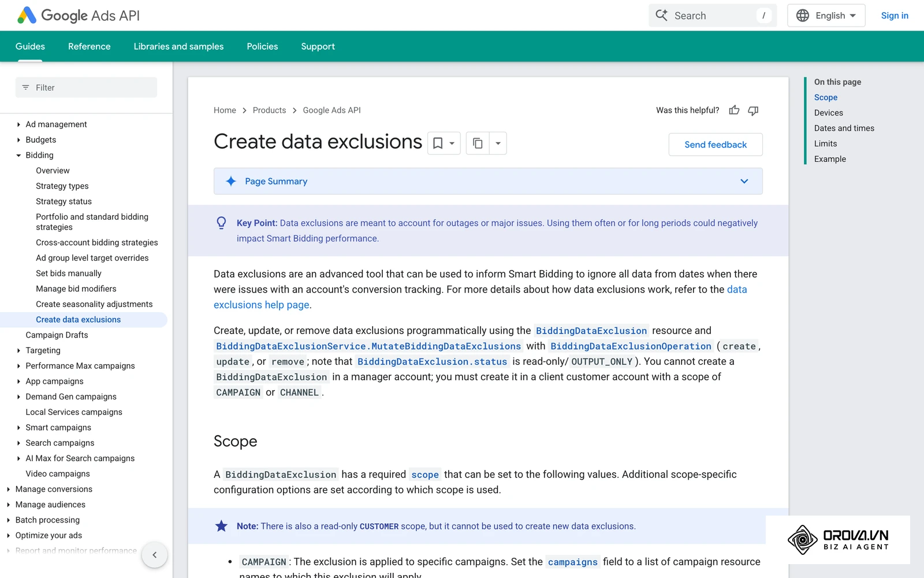Click the campaigns code link
Image resolution: width=924 pixels, height=578 pixels.
[572, 562]
